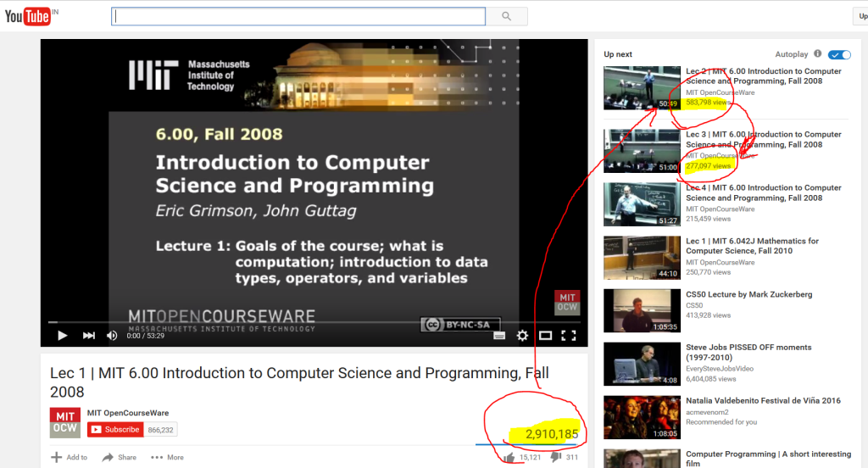Click the 0:00 / 53:29 time display
This screenshot has height=468, width=868.
coord(146,336)
